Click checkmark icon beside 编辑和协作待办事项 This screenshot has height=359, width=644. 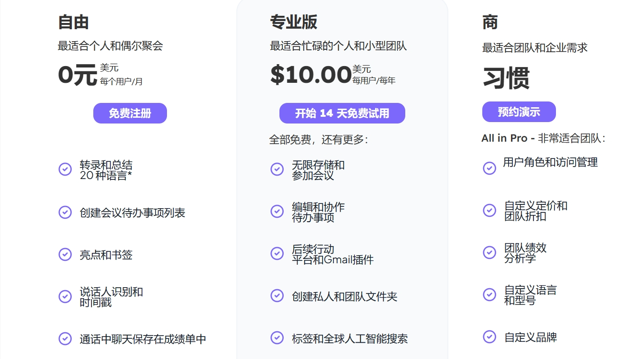(x=277, y=211)
